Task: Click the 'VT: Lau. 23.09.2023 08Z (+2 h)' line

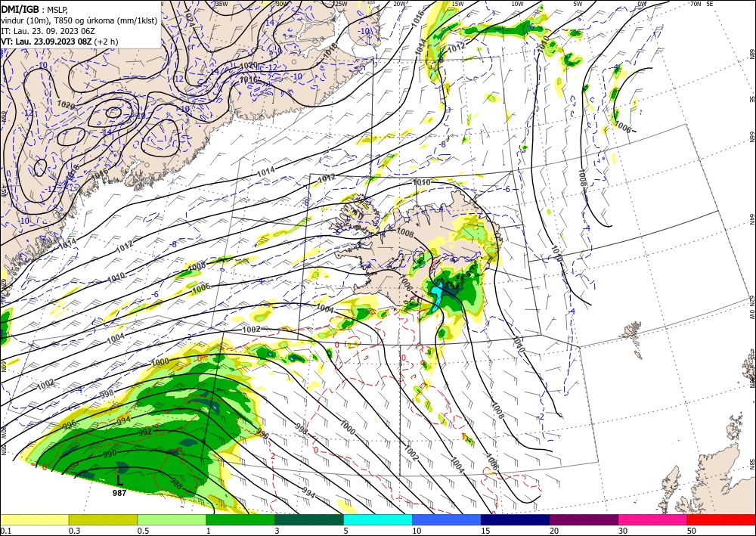Action: 59,42
